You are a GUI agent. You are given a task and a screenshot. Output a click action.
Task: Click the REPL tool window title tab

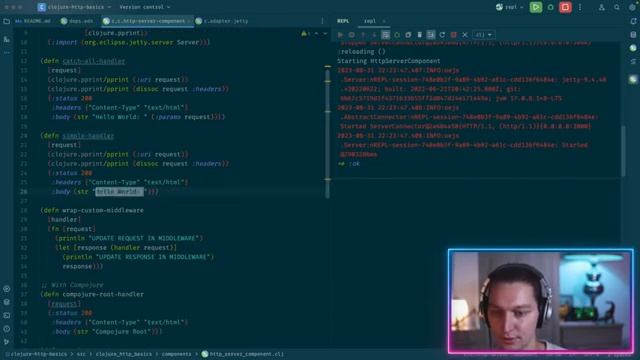[x=343, y=21]
